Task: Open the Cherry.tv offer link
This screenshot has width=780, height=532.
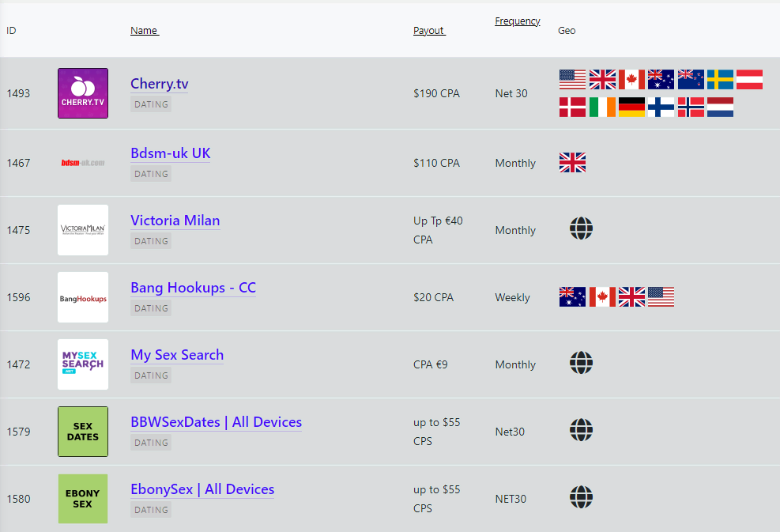Action: (x=160, y=84)
